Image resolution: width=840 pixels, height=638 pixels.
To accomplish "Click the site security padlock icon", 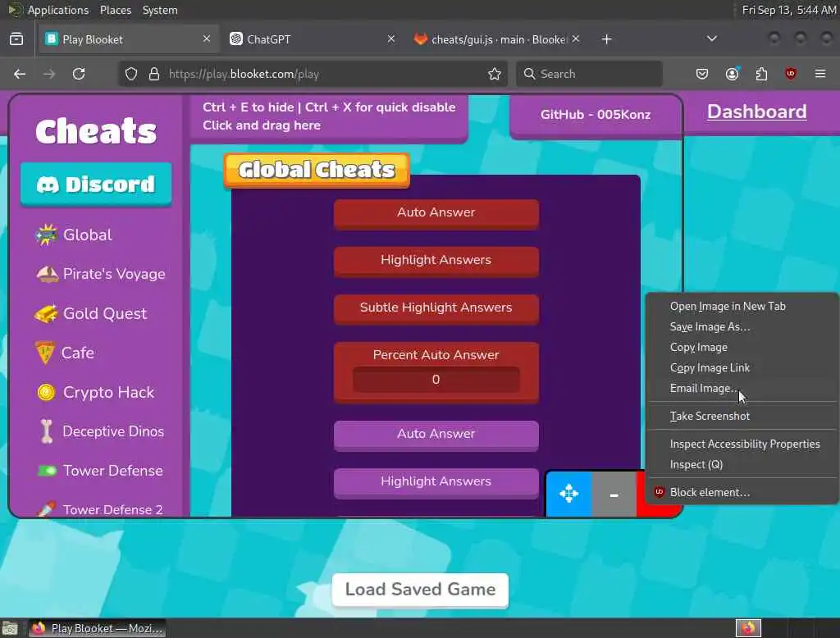I will 154,74.
